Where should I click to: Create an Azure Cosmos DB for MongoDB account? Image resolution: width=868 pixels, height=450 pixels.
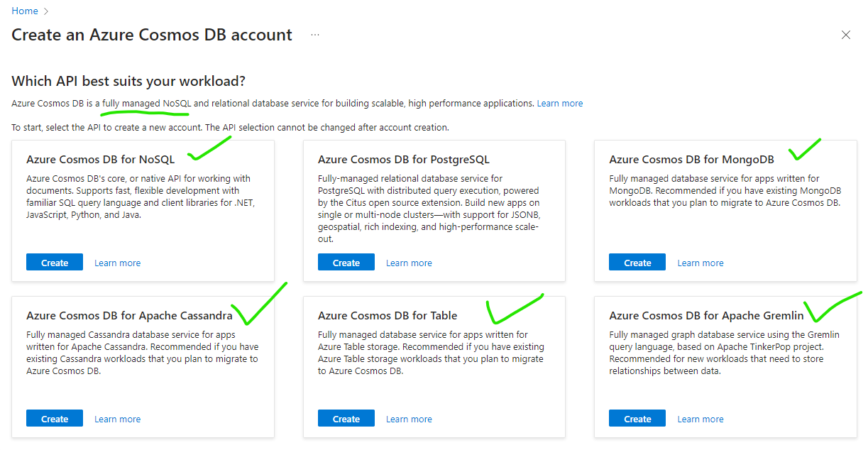click(637, 262)
